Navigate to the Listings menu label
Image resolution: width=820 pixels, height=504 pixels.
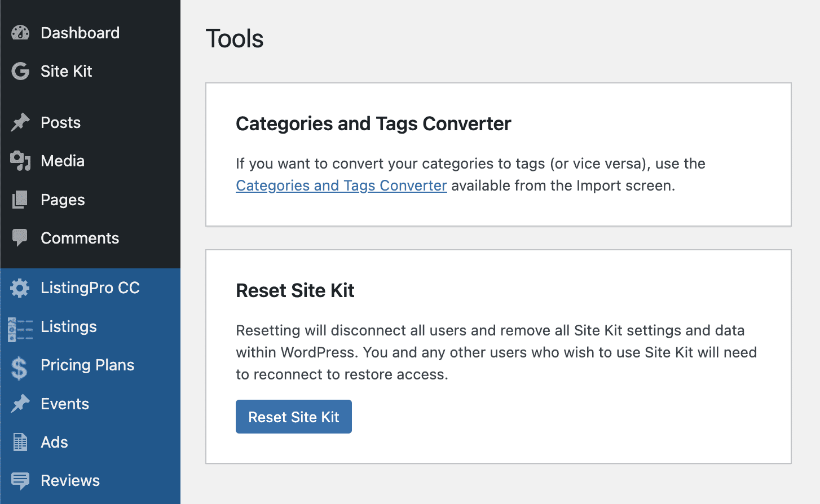(69, 327)
